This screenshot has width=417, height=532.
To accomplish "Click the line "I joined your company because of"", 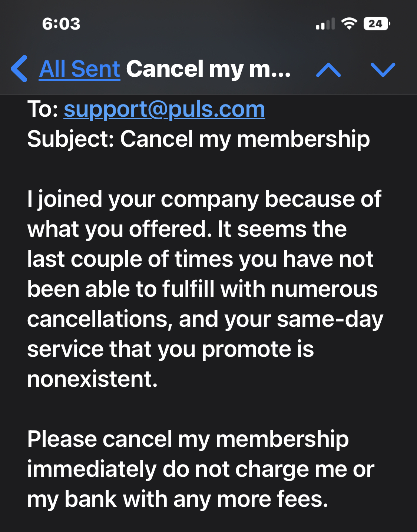I will pyautogui.click(x=204, y=199).
